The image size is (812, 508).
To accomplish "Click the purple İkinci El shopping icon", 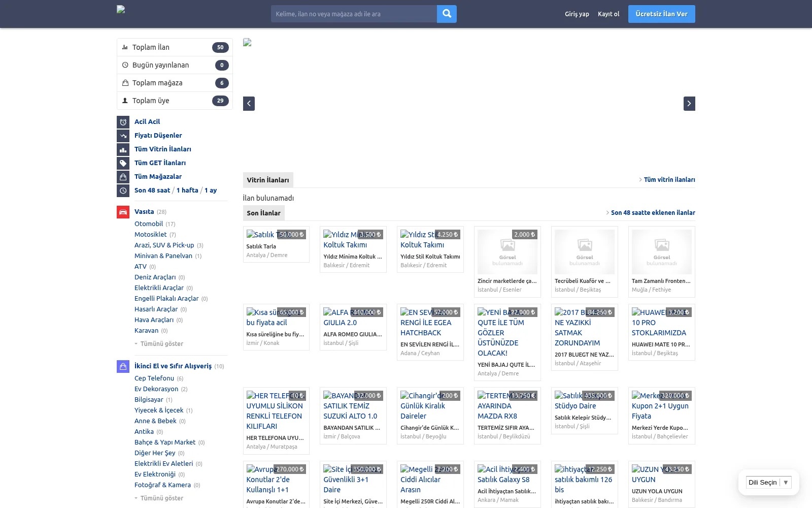I will (x=123, y=366).
